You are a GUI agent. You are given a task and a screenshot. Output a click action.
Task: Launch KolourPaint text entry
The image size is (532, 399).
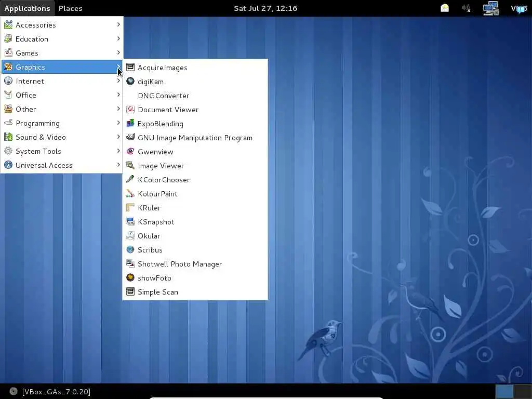click(158, 194)
